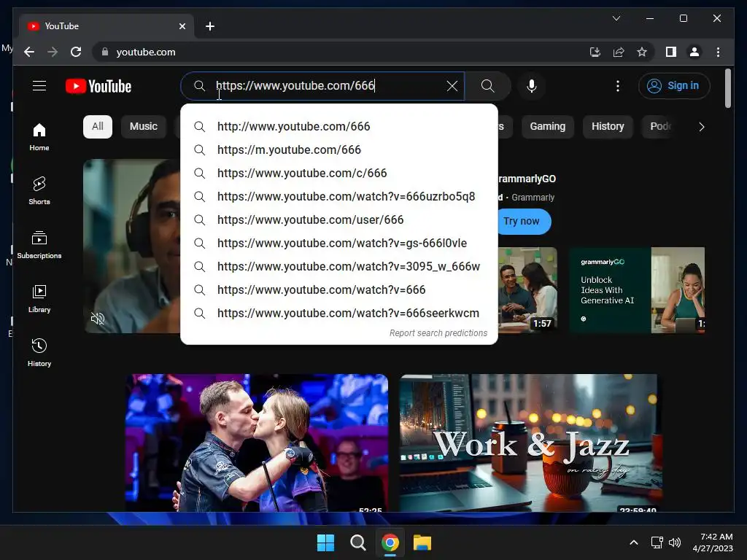Toggle the Chrome side panel
The height and width of the screenshot is (560, 747).
(671, 52)
